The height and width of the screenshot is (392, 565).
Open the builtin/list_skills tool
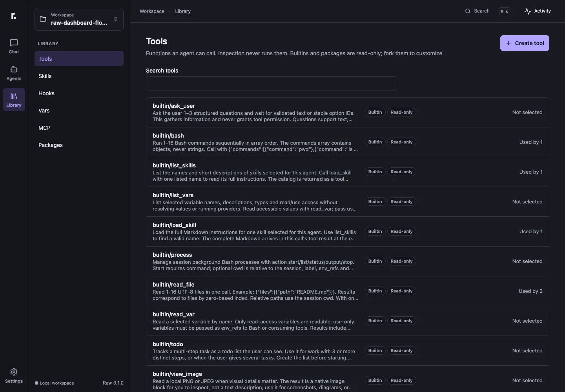coord(347,172)
